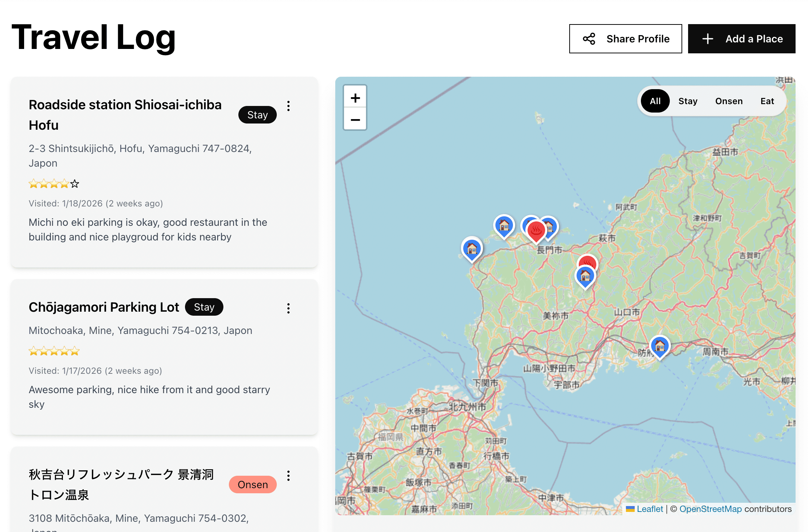Open the OpenStreetMap attribution link
Screen dimensions: 808x532
[711, 509]
